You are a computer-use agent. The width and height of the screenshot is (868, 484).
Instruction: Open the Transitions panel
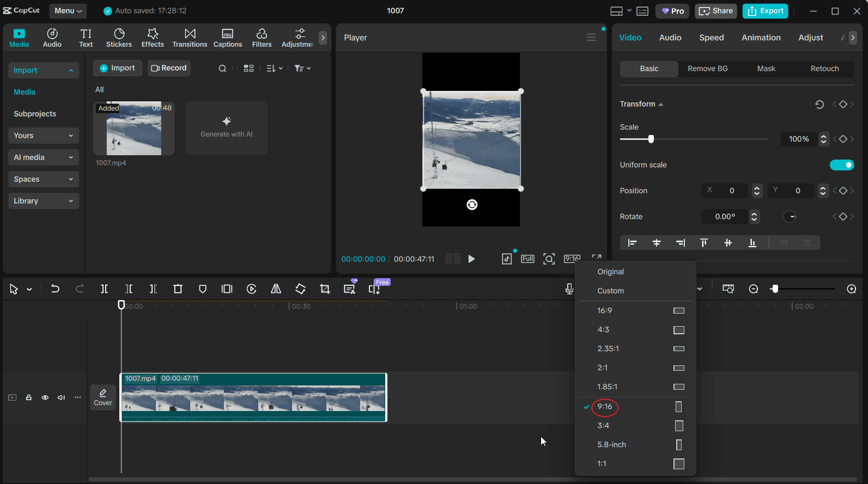[190, 38]
